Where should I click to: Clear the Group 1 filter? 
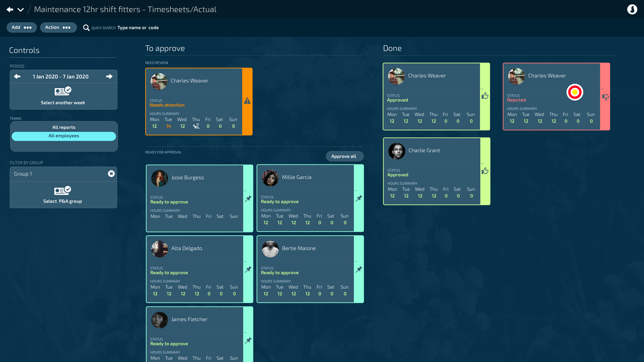tap(111, 174)
